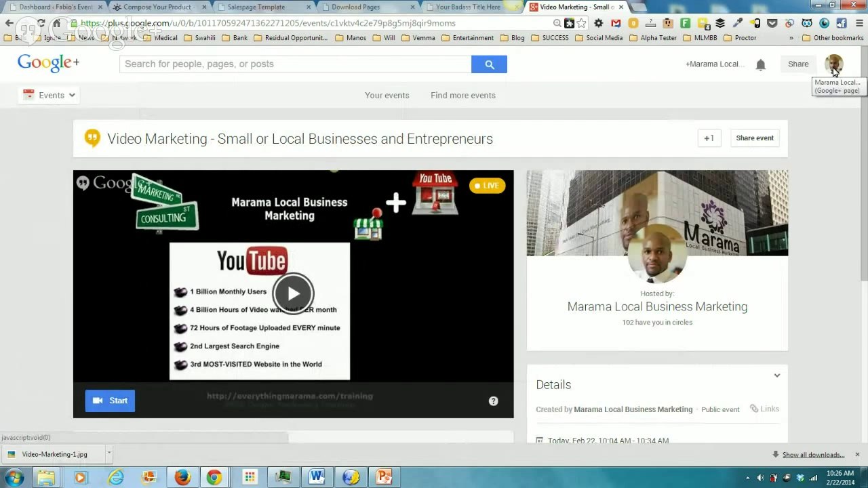Click the Google+ logo
The width and height of the screenshot is (868, 488).
click(x=48, y=63)
